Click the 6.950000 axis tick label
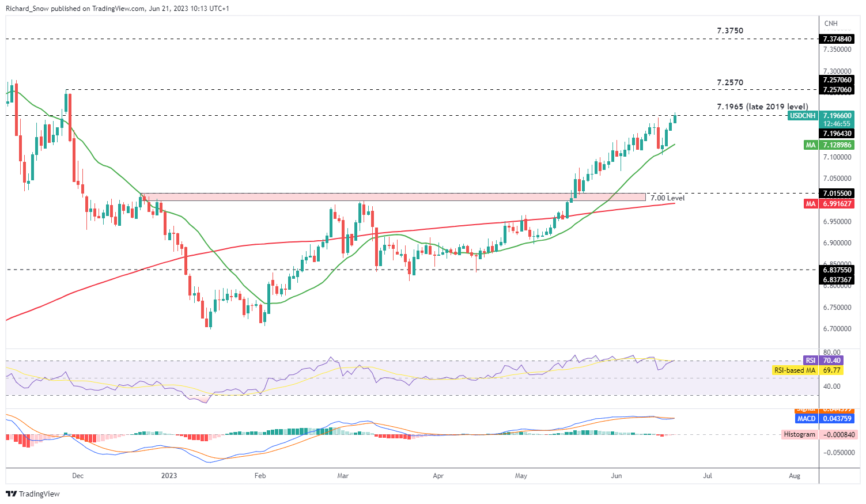The width and height of the screenshot is (866, 504). click(x=837, y=222)
